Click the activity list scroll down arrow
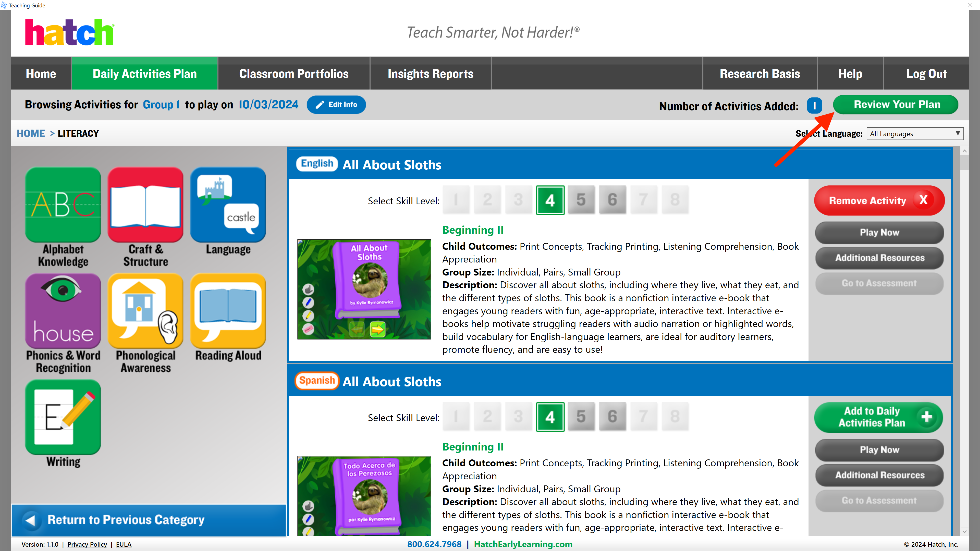 [964, 531]
